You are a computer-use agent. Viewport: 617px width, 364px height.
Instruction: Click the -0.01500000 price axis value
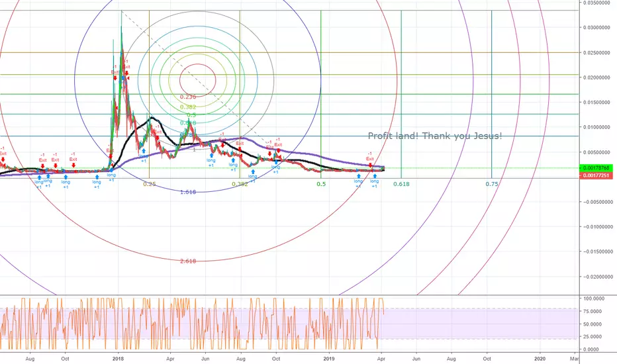tap(598, 251)
